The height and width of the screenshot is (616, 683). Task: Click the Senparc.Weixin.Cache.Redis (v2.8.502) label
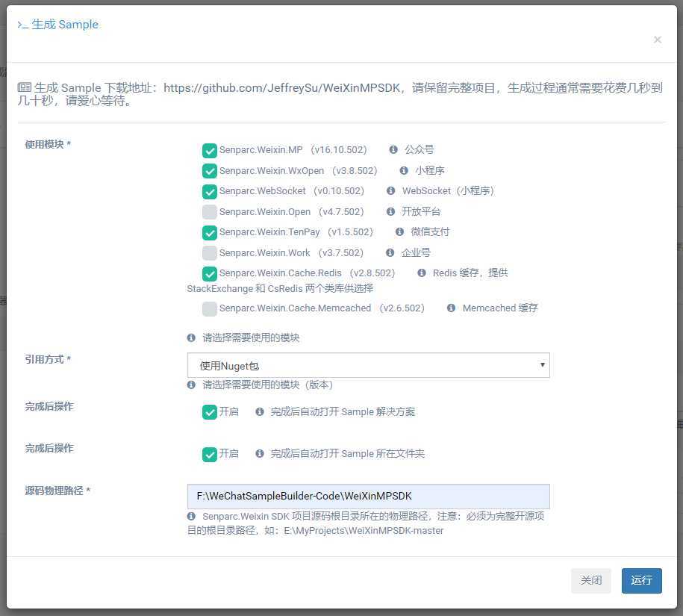pyautogui.click(x=307, y=273)
